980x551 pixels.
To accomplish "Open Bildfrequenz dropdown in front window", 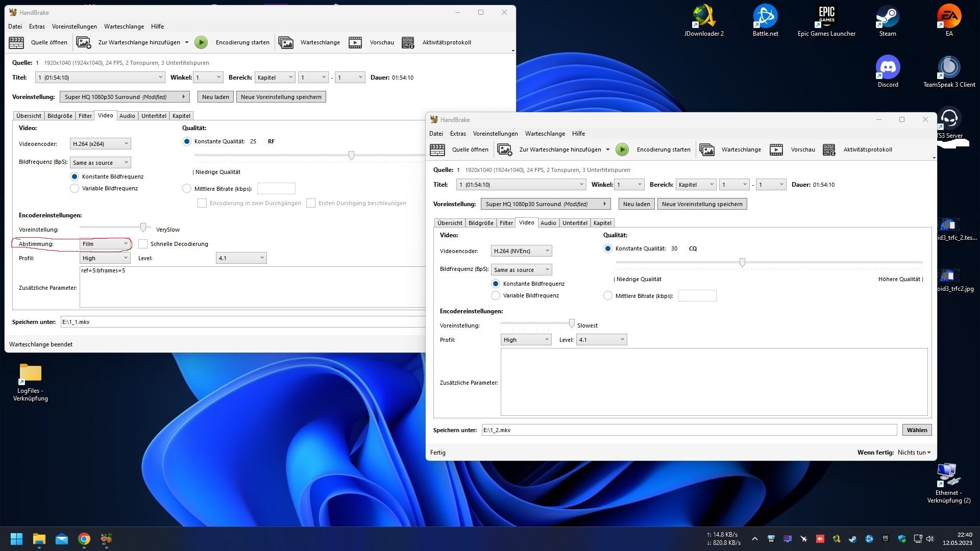I will tap(521, 270).
